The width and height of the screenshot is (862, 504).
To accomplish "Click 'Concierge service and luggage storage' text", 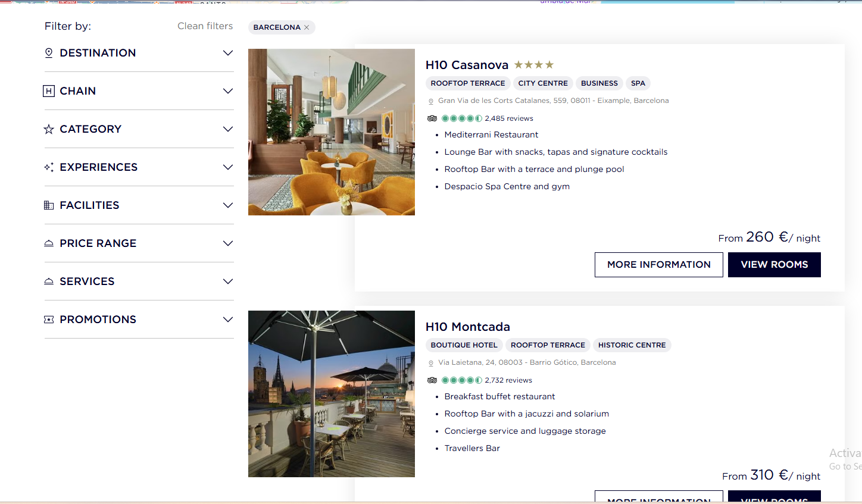I will point(525,431).
